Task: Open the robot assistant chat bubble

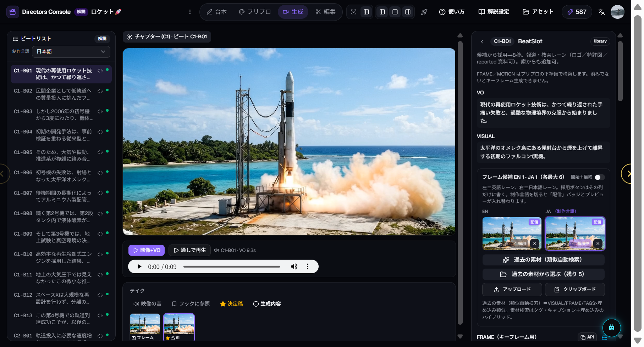Action: 611,328
